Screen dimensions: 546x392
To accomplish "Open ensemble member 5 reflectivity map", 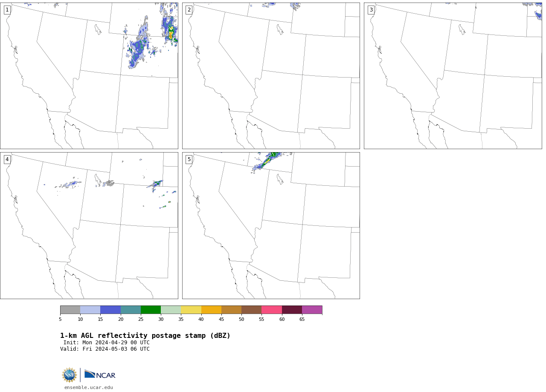I will [x=271, y=225].
